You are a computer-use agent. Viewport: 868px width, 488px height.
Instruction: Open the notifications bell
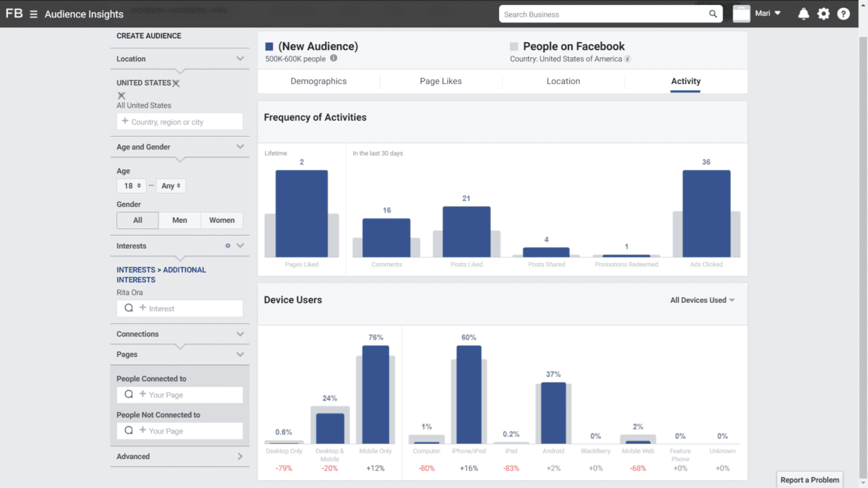804,14
